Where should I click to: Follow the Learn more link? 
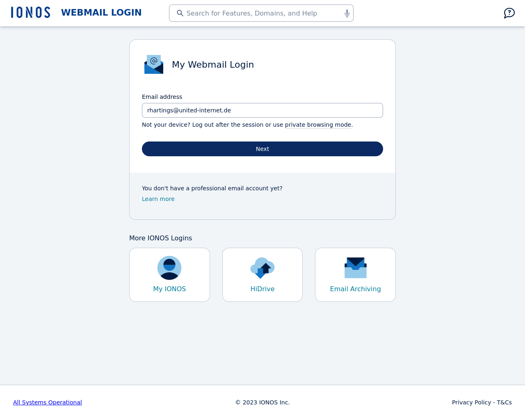pyautogui.click(x=158, y=199)
